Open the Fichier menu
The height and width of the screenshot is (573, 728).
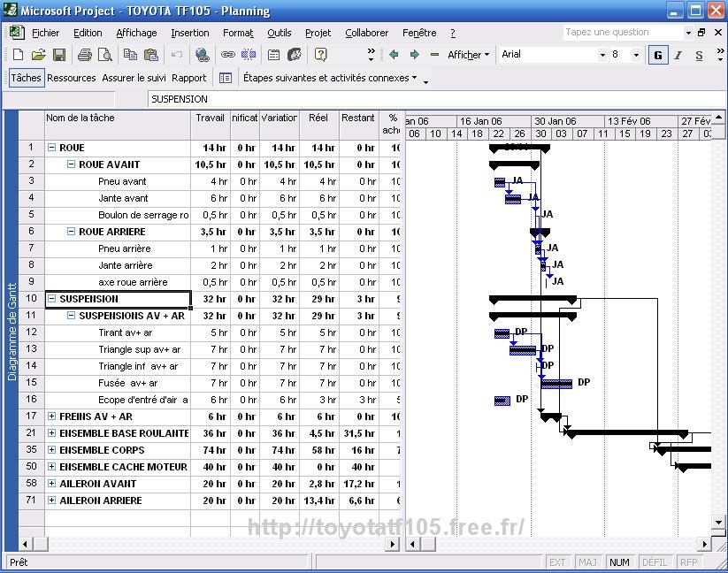pos(45,33)
